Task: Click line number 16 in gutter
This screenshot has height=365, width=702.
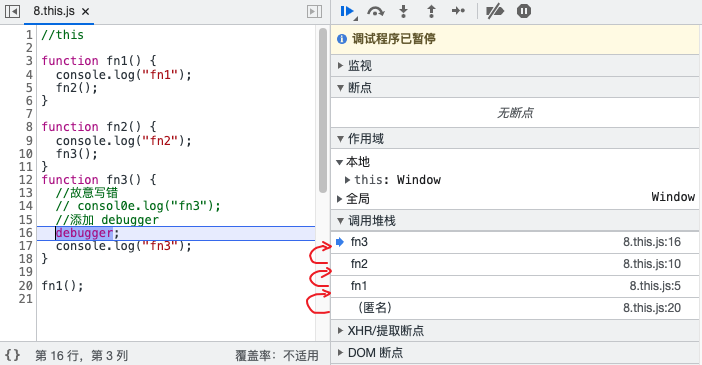Action: pos(26,233)
